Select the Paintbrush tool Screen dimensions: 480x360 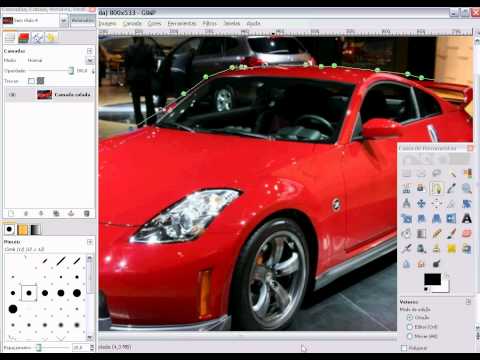point(451,233)
